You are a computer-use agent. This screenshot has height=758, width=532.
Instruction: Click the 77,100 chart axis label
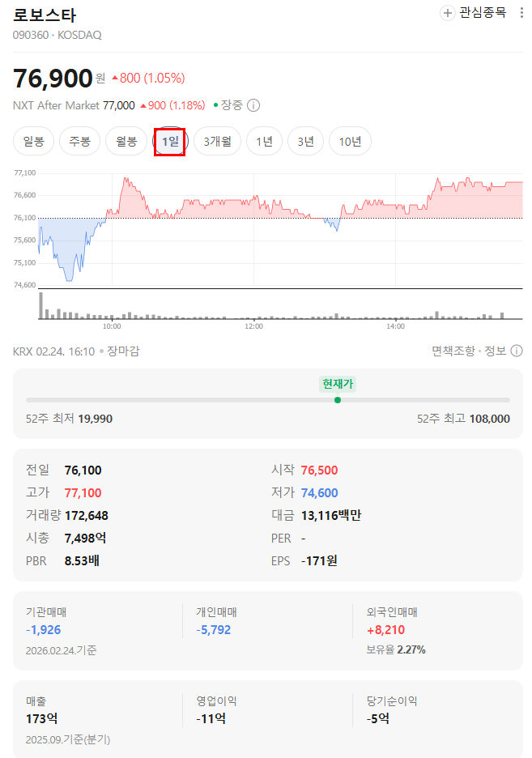tap(24, 173)
